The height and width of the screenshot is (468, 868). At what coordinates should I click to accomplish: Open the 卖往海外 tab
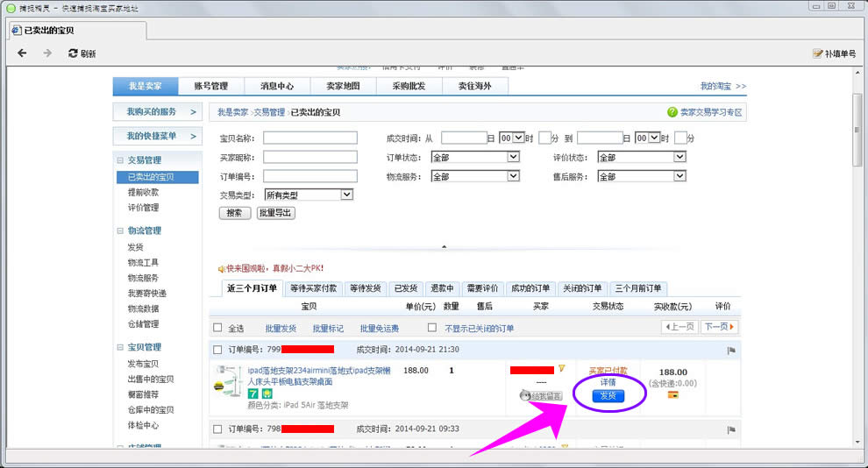474,86
